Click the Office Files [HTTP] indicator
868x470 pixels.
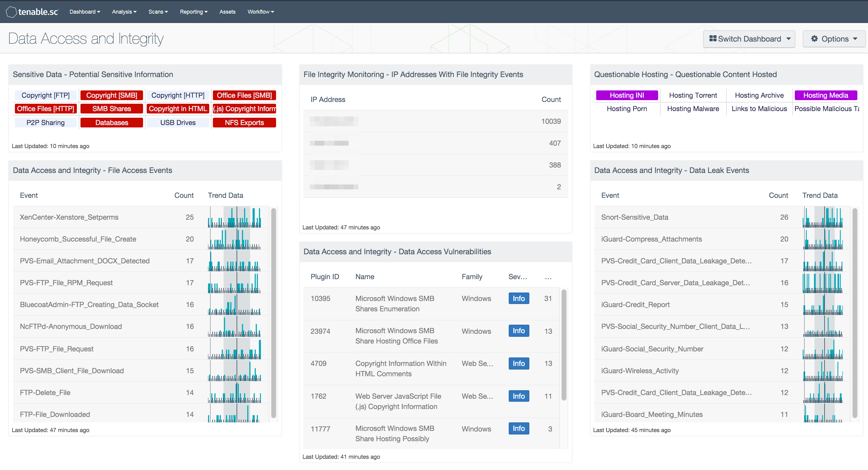[x=46, y=109]
